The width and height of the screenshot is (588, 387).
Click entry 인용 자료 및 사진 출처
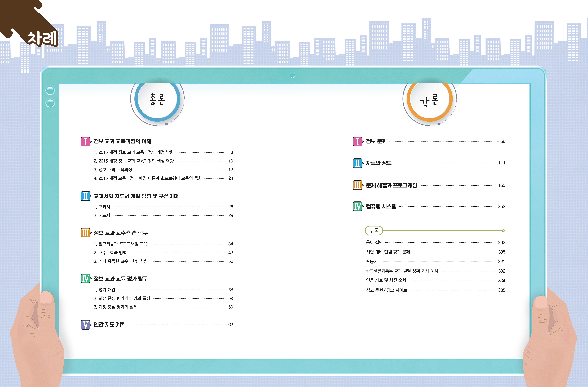click(386, 280)
